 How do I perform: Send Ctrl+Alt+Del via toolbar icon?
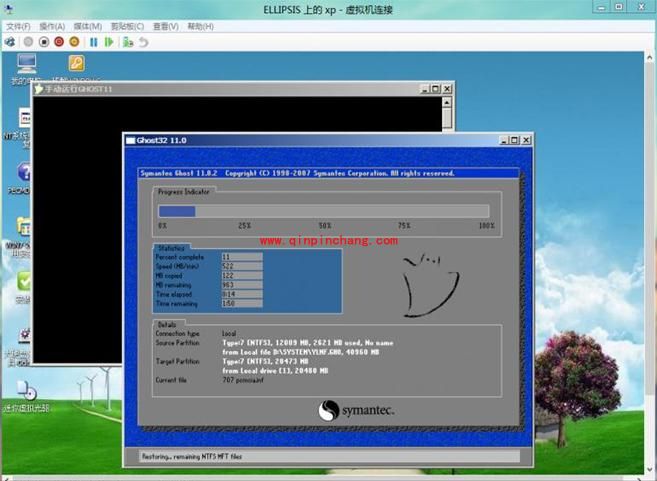click(x=10, y=42)
